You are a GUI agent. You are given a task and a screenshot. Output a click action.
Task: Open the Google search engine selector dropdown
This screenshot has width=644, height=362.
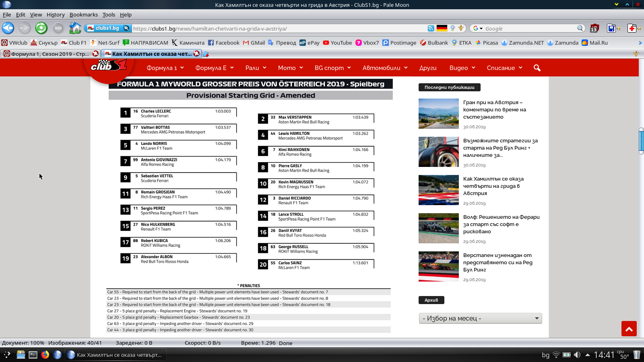pyautogui.click(x=478, y=29)
